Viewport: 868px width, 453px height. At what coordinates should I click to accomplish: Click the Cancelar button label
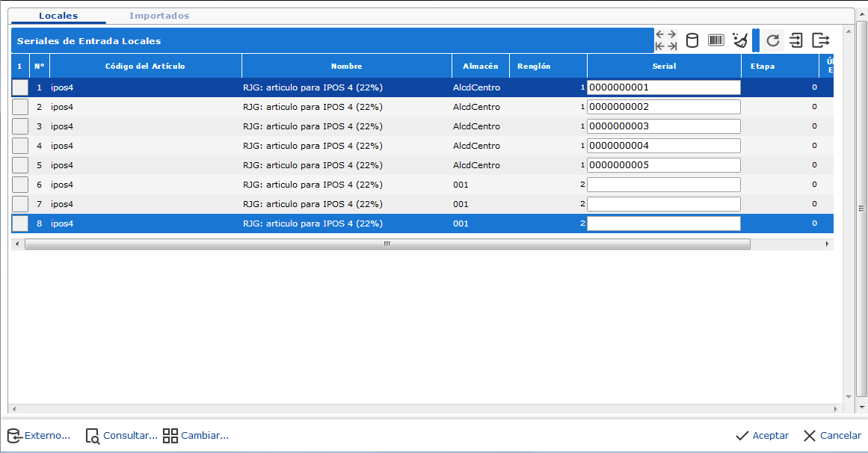[x=840, y=436]
